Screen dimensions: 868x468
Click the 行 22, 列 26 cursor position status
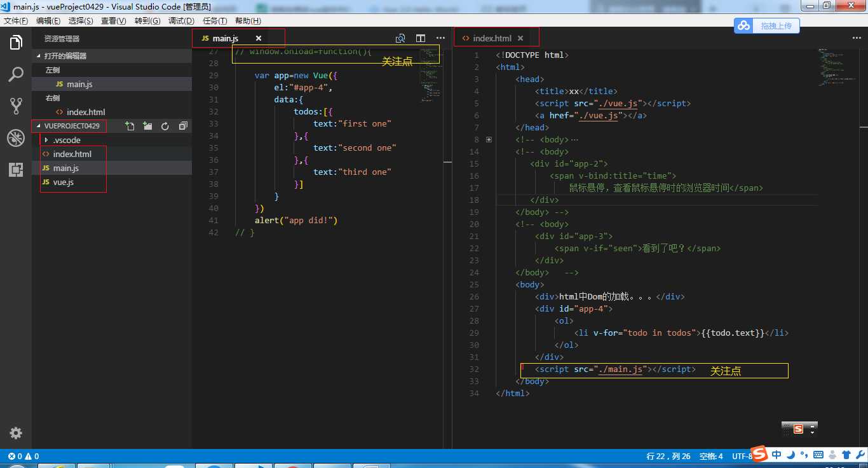point(668,456)
